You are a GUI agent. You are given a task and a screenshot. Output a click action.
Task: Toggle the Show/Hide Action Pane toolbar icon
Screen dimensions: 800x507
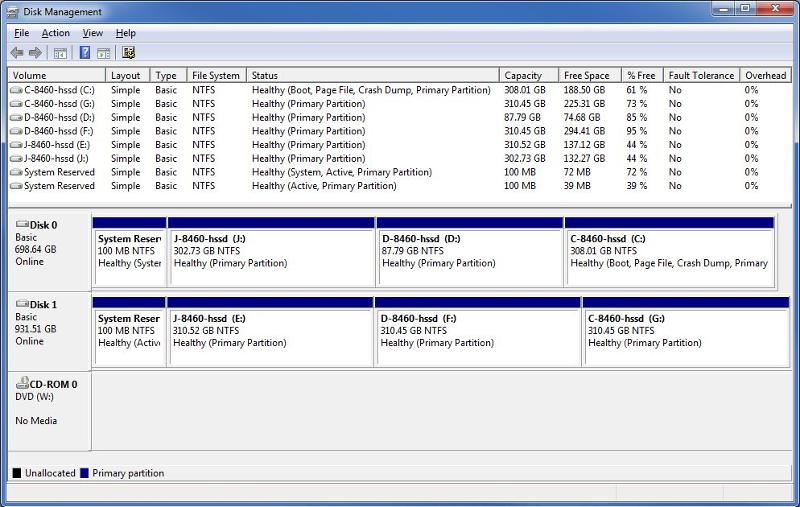pyautogui.click(x=104, y=53)
